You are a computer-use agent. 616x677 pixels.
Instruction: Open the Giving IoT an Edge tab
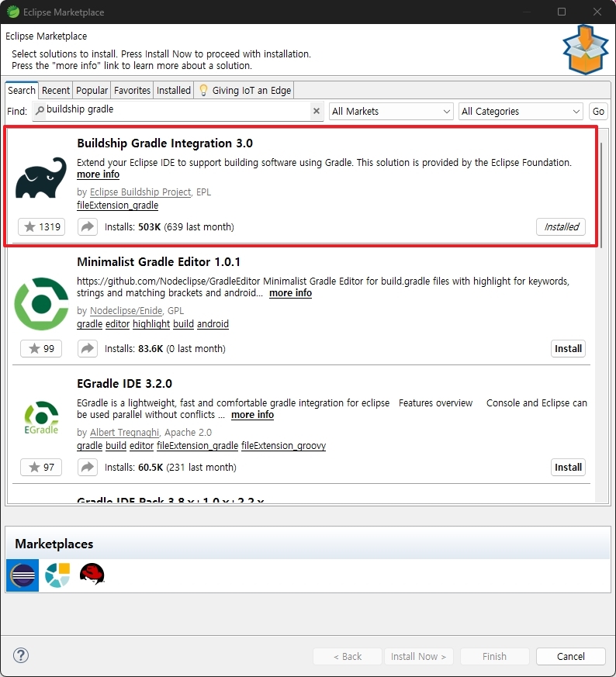(244, 90)
